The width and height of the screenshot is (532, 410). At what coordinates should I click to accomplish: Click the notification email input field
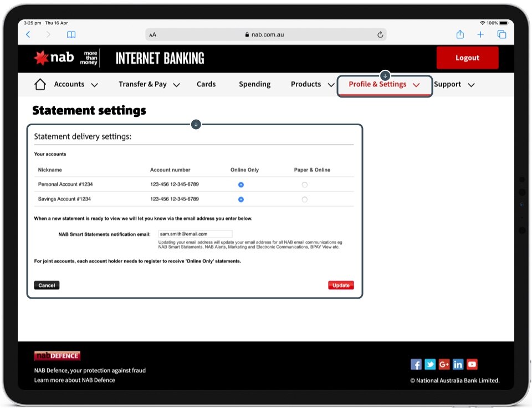click(195, 234)
